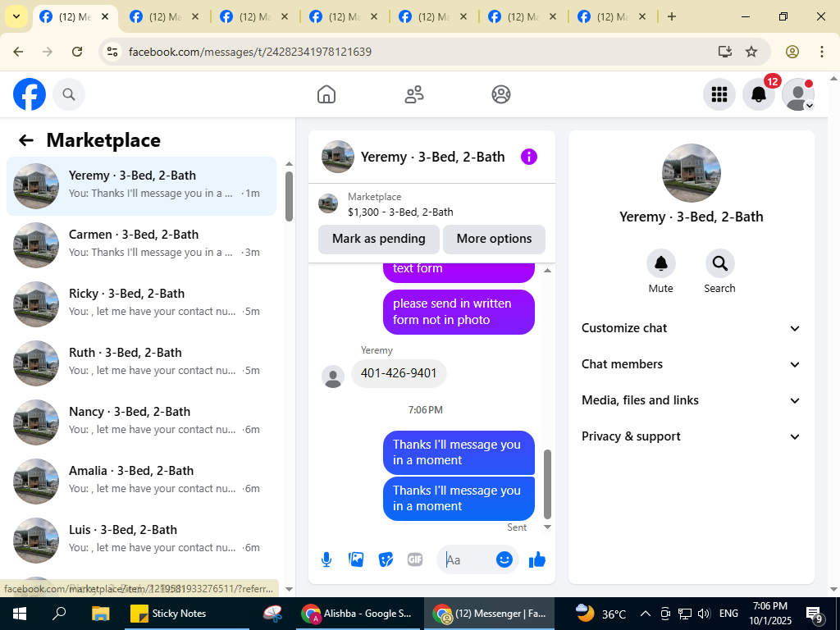Viewport: 840px width, 630px height.
Task: Show hidden system tray icons chevron
Action: click(646, 614)
